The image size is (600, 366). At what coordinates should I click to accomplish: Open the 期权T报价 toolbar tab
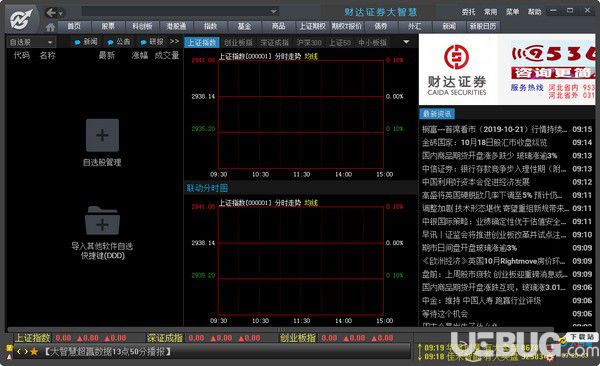pos(346,26)
